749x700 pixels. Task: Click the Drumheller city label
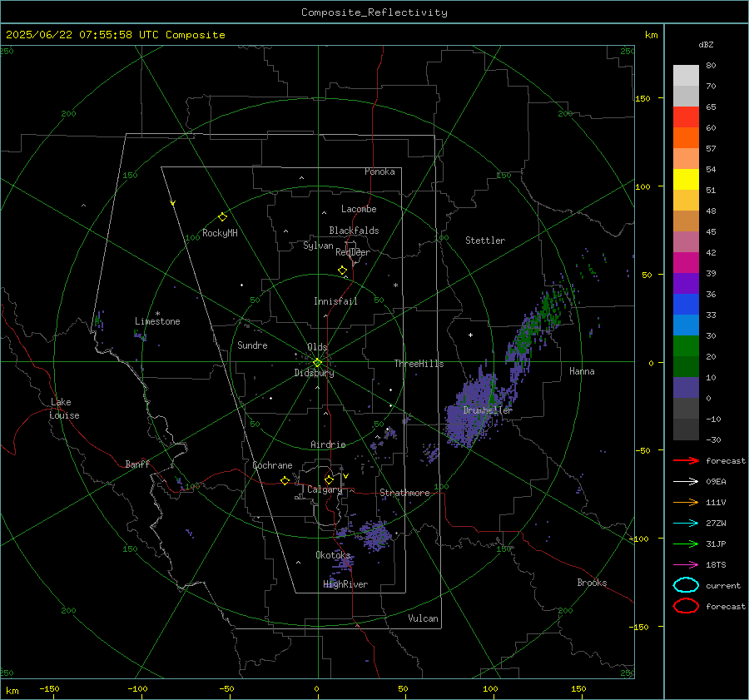click(488, 410)
